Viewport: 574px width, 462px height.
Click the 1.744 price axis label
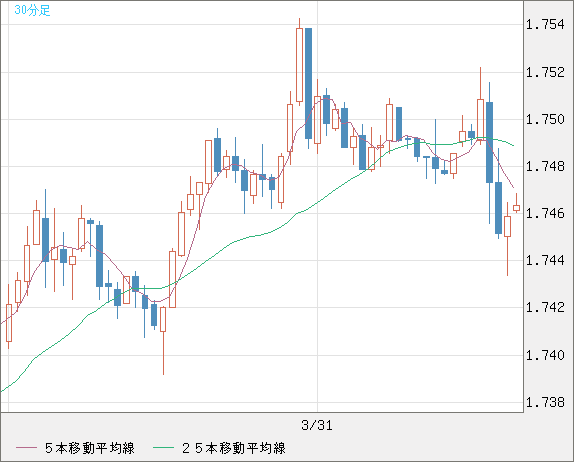[x=545, y=260]
